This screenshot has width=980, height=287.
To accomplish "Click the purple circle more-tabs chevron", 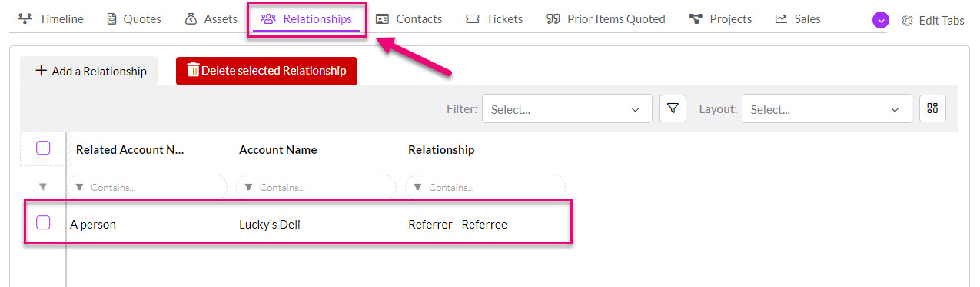I will [881, 20].
